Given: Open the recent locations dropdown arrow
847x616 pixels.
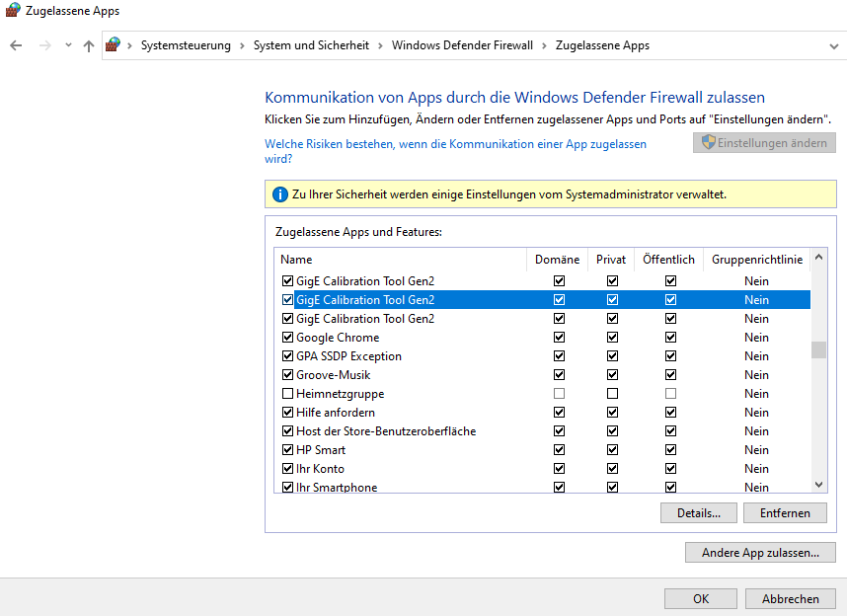Looking at the screenshot, I should point(68,45).
